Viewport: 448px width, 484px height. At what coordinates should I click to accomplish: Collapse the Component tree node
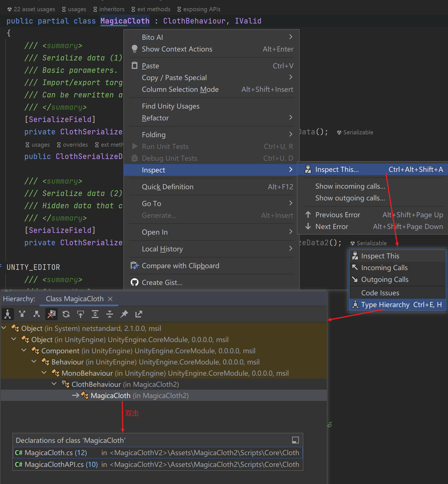coord(24,350)
